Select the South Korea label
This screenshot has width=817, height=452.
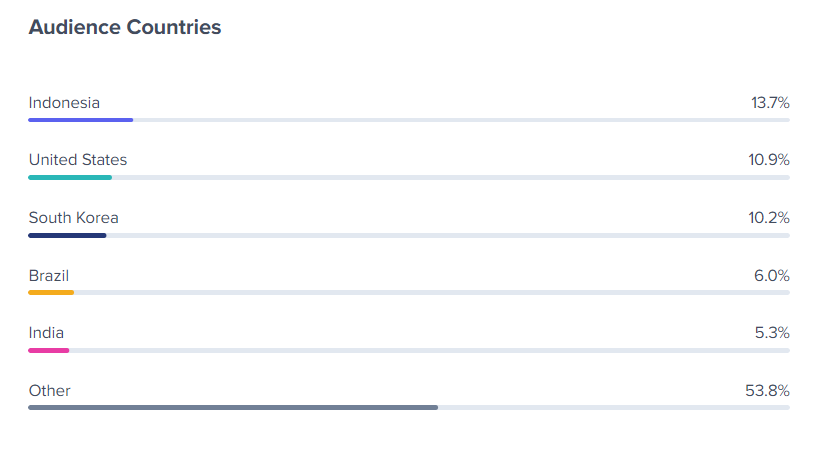73,217
